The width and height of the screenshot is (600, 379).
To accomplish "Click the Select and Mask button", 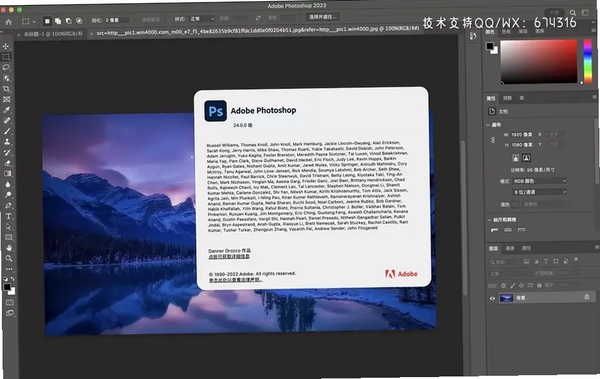I will click(x=323, y=17).
